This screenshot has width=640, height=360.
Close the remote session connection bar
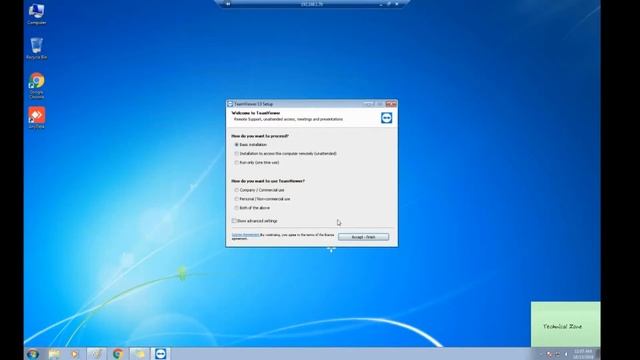click(397, 4)
